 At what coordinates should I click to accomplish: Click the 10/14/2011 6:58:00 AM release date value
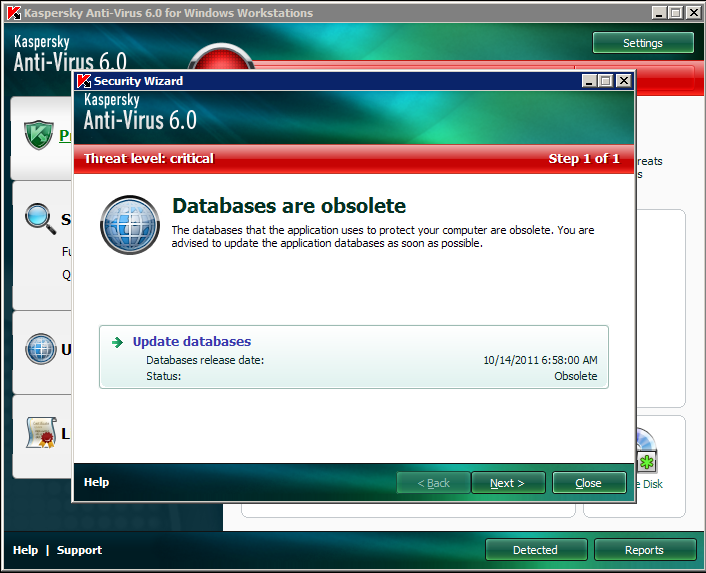tap(540, 360)
